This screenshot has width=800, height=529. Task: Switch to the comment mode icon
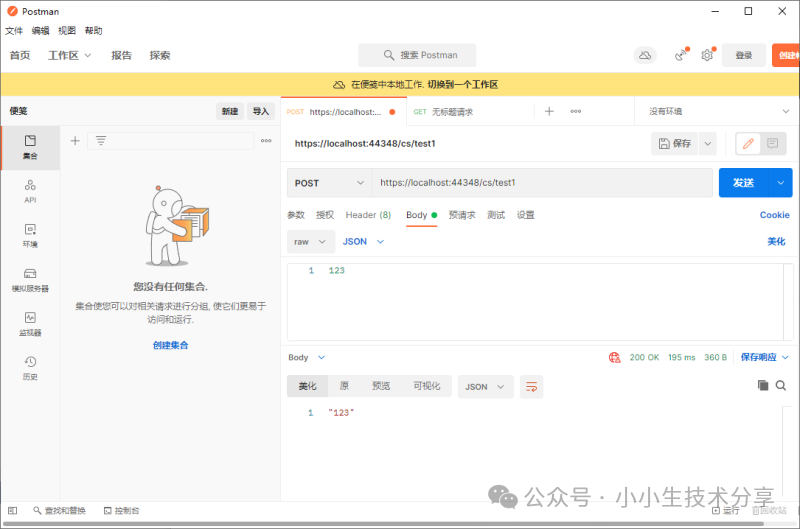click(773, 144)
